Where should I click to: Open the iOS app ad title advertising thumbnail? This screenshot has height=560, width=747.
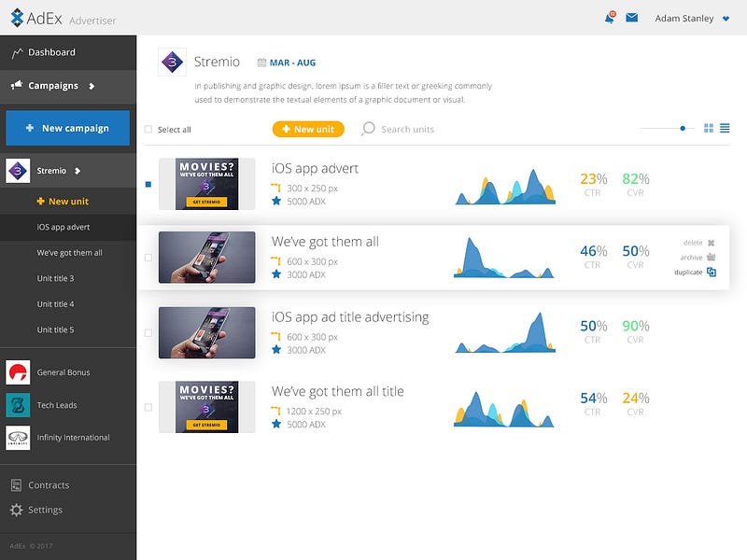[x=206, y=332]
